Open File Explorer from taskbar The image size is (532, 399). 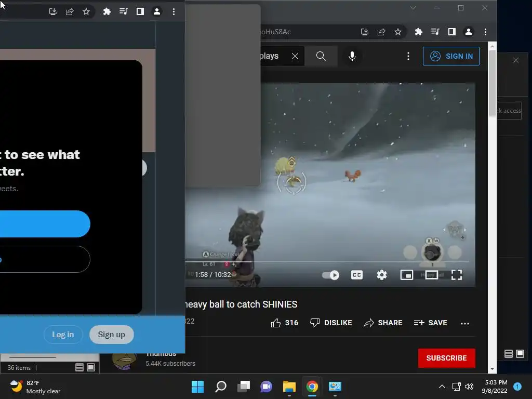(x=289, y=387)
